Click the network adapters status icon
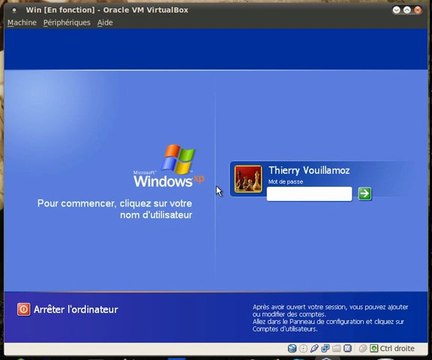The image size is (432, 360). [x=325, y=348]
